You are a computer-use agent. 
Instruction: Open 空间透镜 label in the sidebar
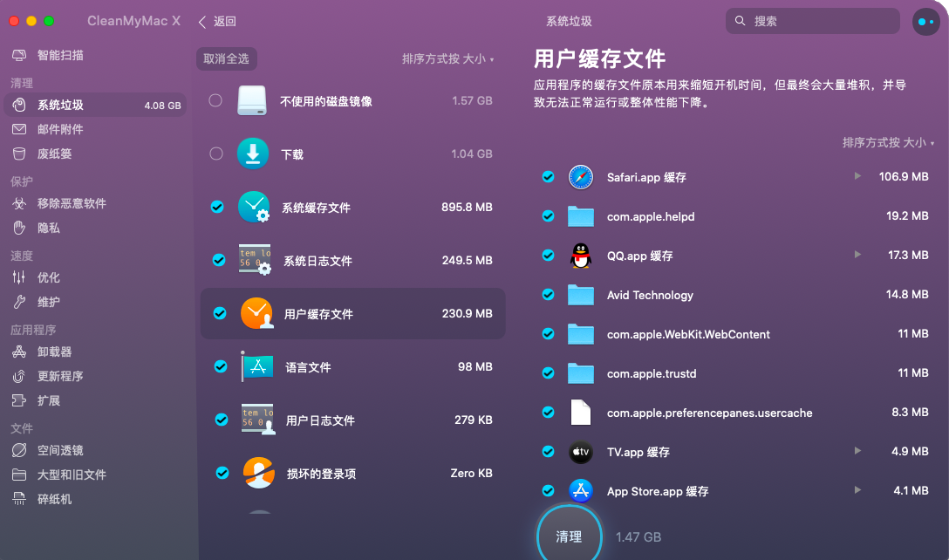(60, 450)
